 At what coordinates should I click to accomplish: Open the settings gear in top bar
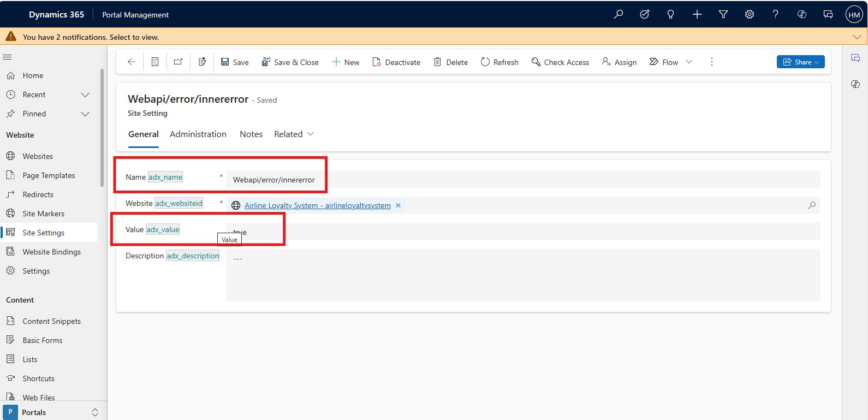point(750,15)
